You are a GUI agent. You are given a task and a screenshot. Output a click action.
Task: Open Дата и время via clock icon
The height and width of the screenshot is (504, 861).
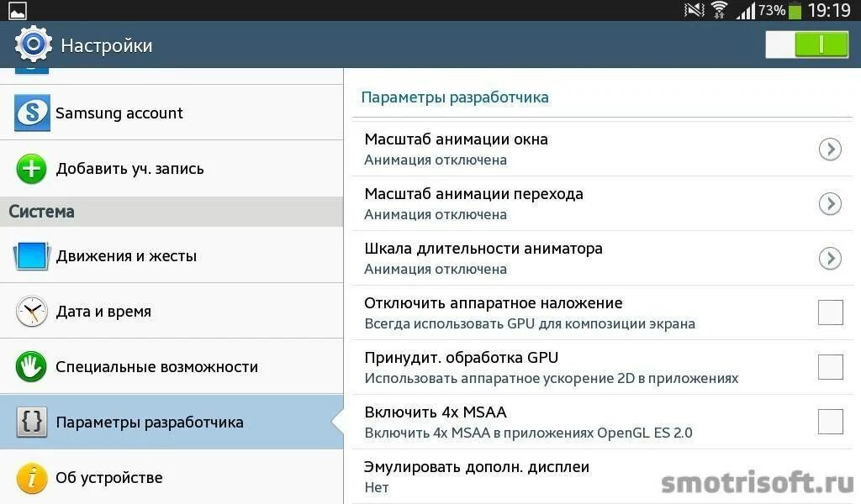pos(30,311)
